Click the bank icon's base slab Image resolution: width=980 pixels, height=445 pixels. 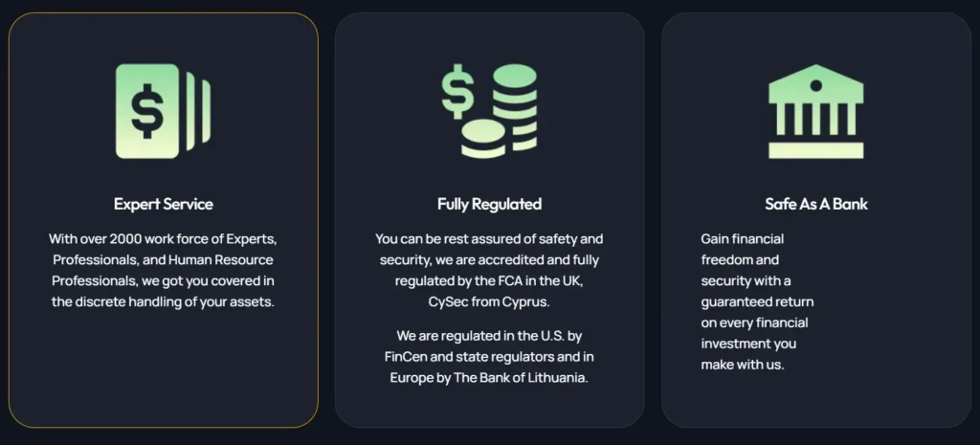click(x=815, y=149)
